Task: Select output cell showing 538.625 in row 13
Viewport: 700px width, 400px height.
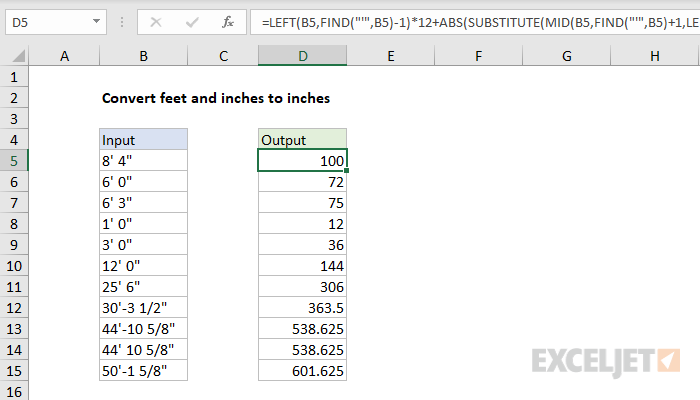Action: [302, 329]
